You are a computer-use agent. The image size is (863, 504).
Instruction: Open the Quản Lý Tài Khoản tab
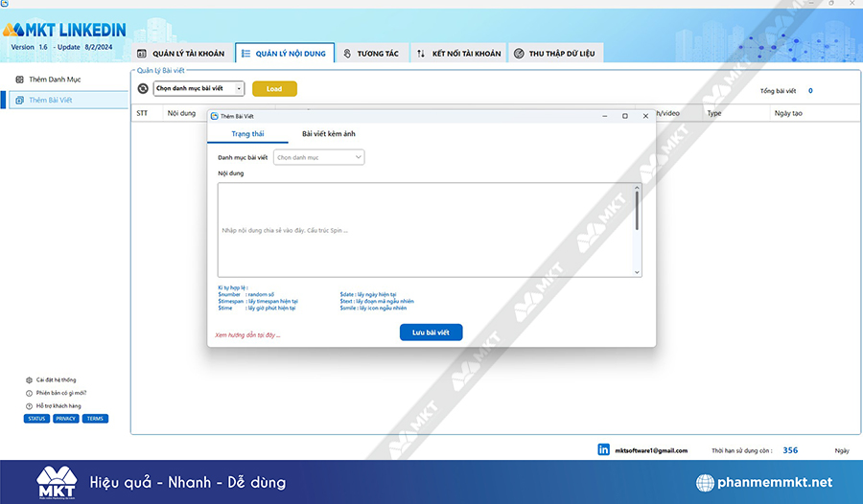(181, 54)
